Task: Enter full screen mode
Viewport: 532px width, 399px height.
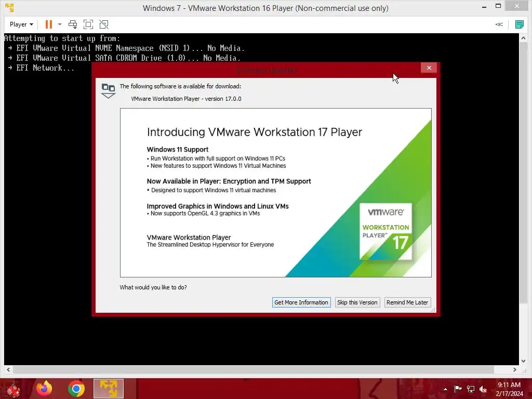Action: click(x=88, y=24)
